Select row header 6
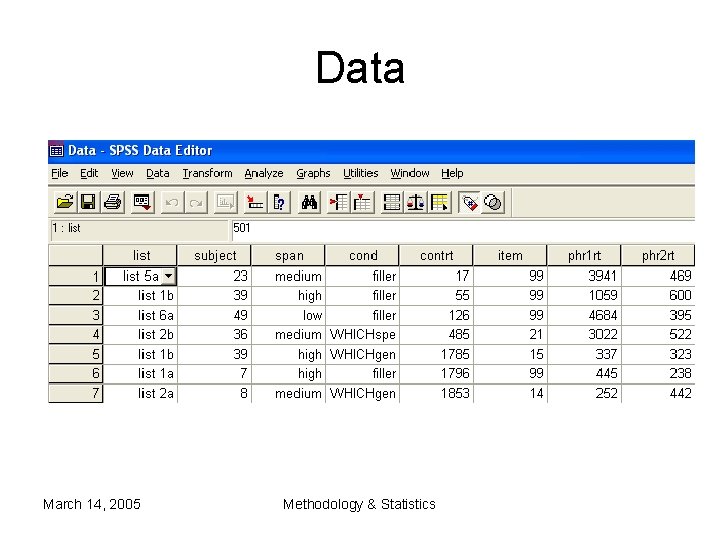Screen dimensions: 720x540 [76, 373]
